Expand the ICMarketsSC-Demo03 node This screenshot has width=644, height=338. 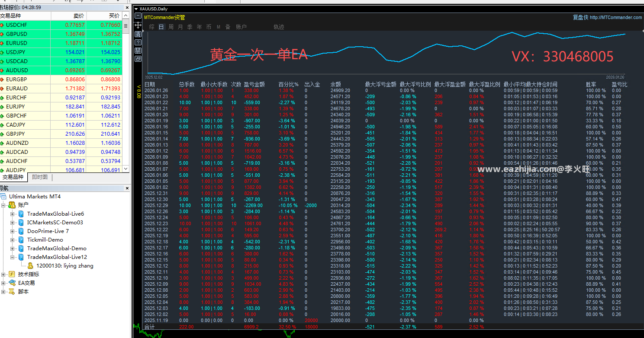pyautogui.click(x=12, y=223)
